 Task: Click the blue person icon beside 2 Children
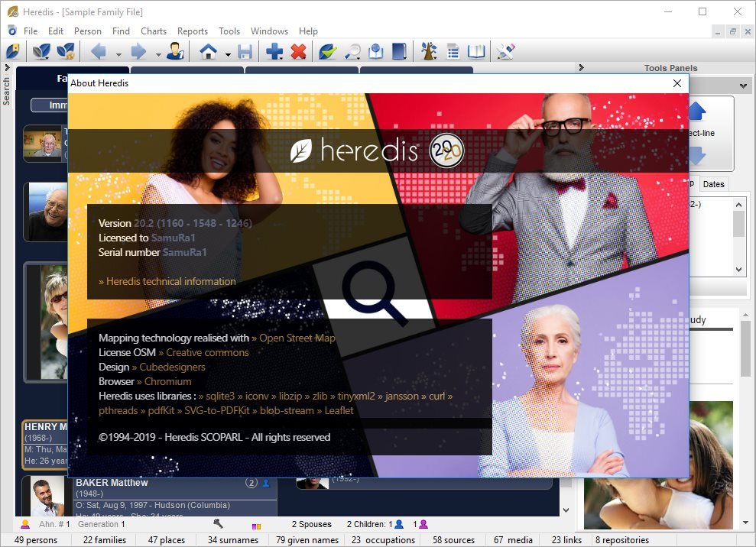click(x=399, y=524)
